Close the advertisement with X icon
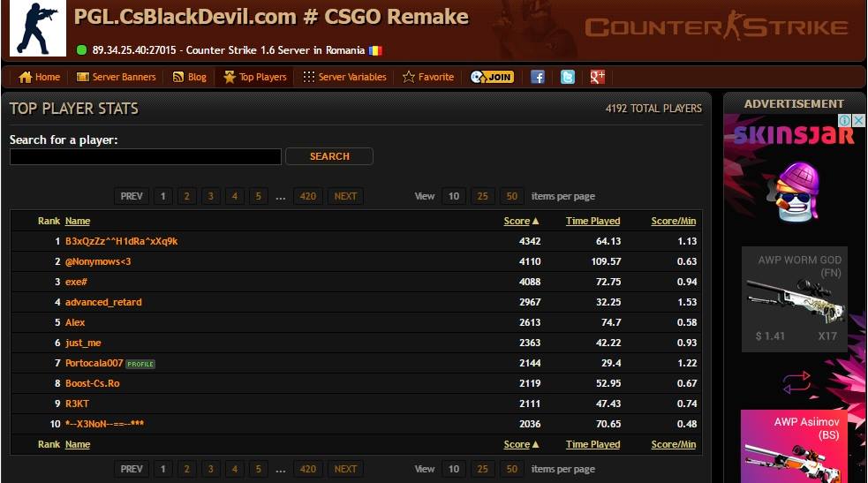Image resolution: width=868 pixels, height=483 pixels. (858, 120)
